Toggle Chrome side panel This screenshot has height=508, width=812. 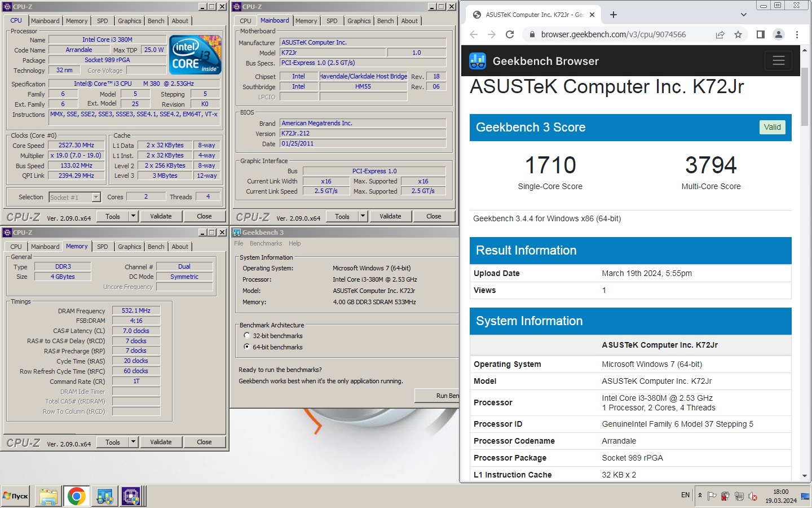760,34
